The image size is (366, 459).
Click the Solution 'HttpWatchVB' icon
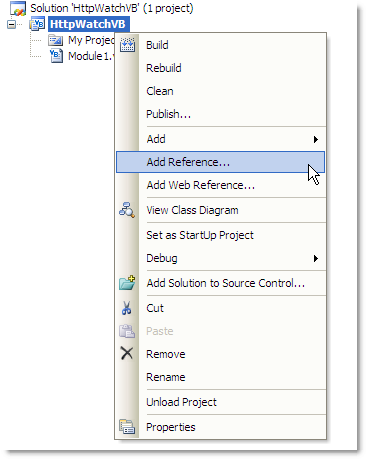(18, 8)
